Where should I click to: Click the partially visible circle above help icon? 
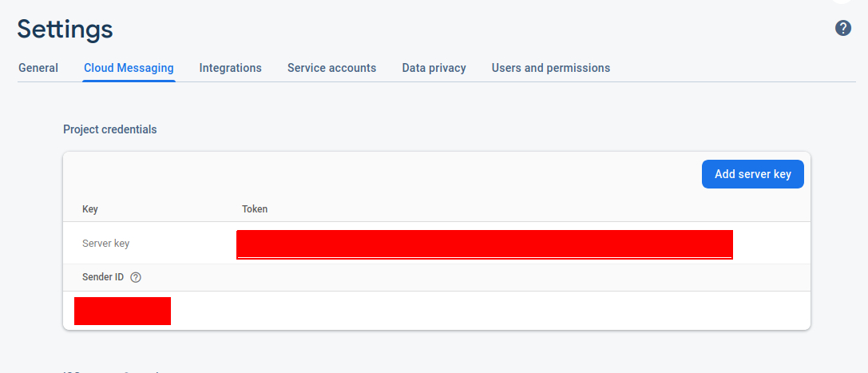pyautogui.click(x=843, y=2)
